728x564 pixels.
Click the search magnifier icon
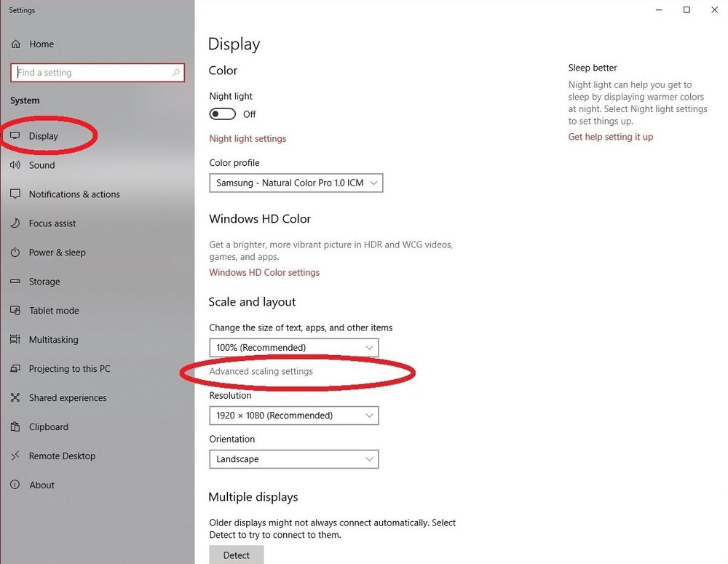tap(175, 73)
